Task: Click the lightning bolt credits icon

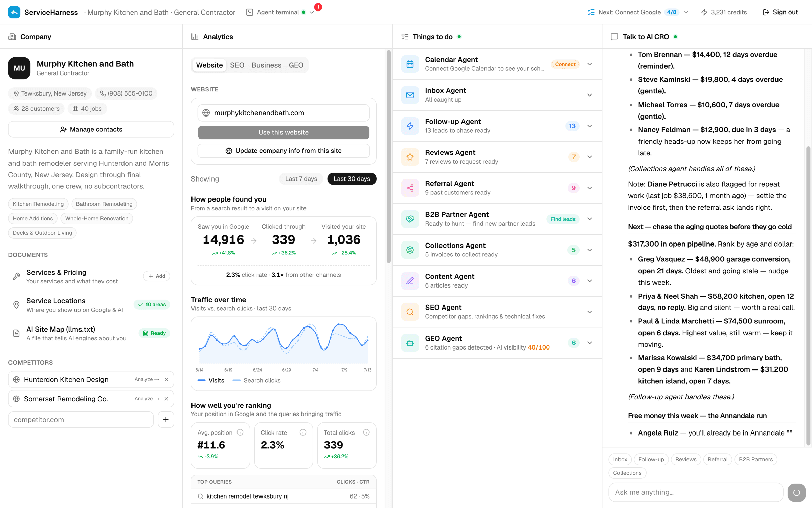Action: (x=704, y=12)
